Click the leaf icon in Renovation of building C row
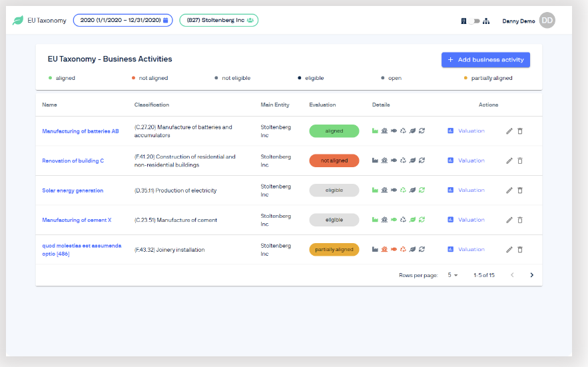 pos(412,161)
